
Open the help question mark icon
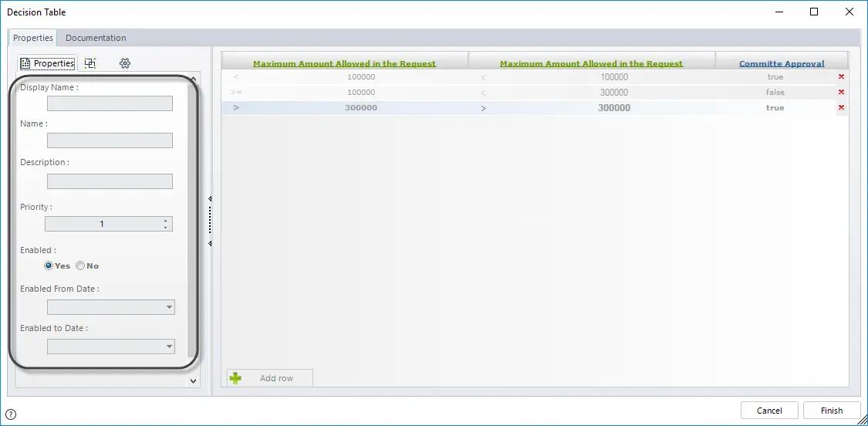[x=11, y=414]
